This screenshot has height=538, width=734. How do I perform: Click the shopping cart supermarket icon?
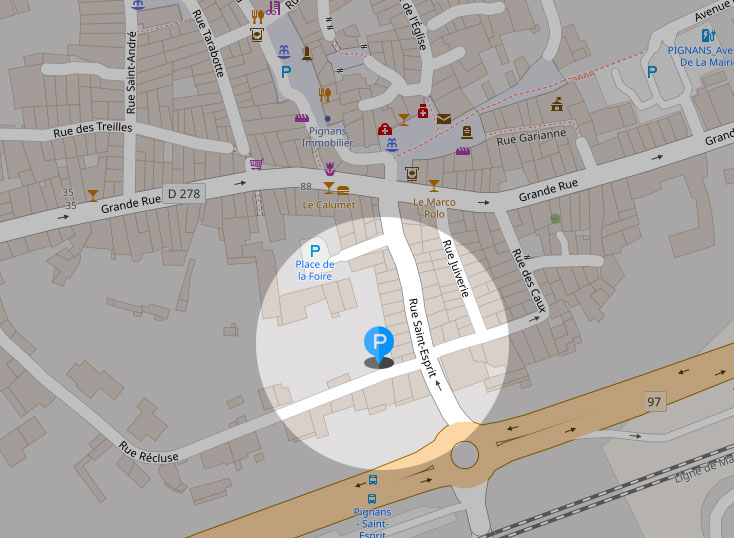point(256,164)
